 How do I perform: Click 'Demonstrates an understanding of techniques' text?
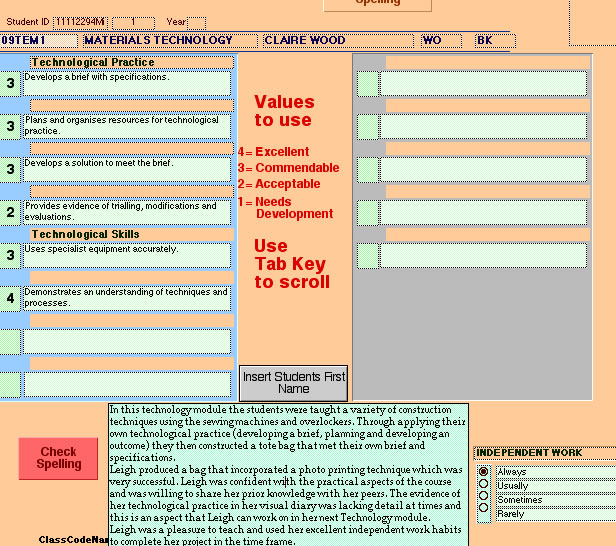pos(127,299)
